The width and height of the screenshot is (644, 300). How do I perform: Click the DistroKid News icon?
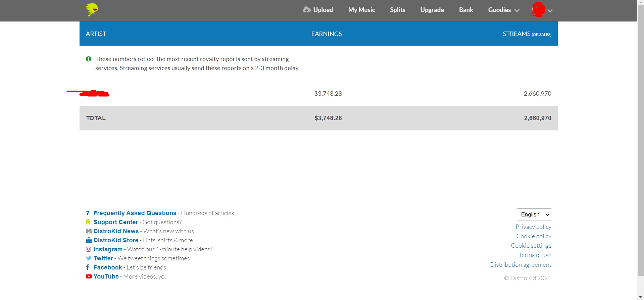(x=89, y=231)
